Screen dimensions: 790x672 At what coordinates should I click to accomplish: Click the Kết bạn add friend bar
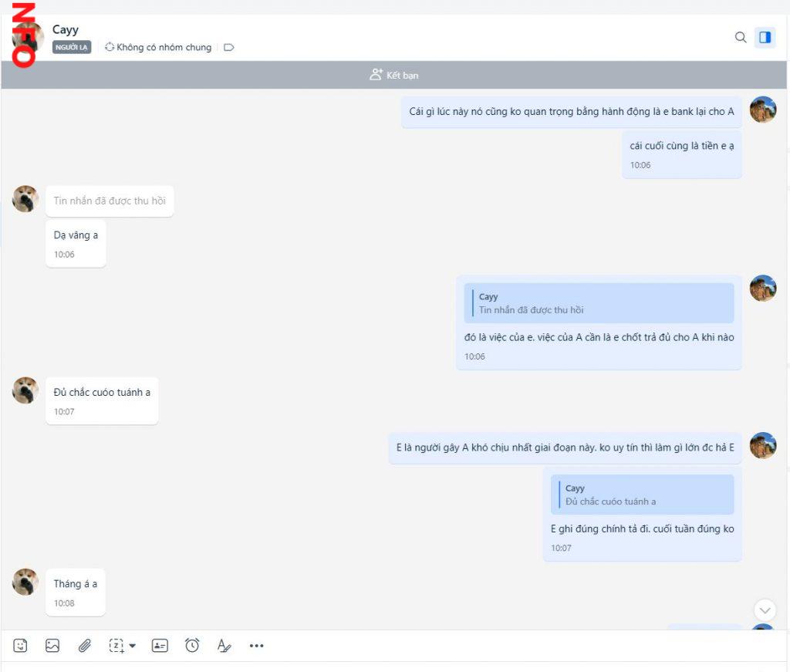pyautogui.click(x=394, y=75)
